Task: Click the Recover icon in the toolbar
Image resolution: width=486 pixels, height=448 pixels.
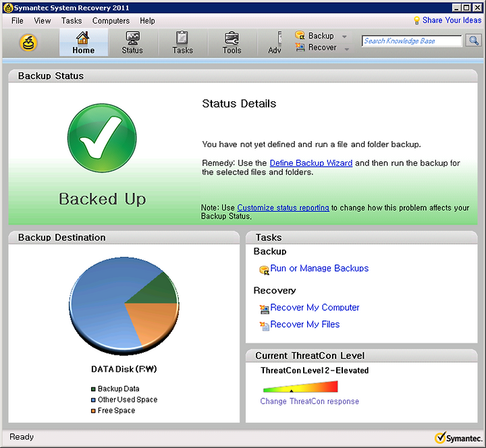Action: click(300, 47)
